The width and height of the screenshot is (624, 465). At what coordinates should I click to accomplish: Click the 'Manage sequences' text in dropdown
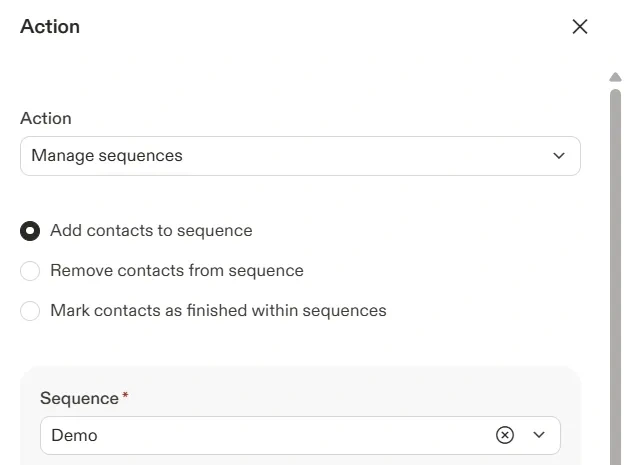(x=107, y=156)
